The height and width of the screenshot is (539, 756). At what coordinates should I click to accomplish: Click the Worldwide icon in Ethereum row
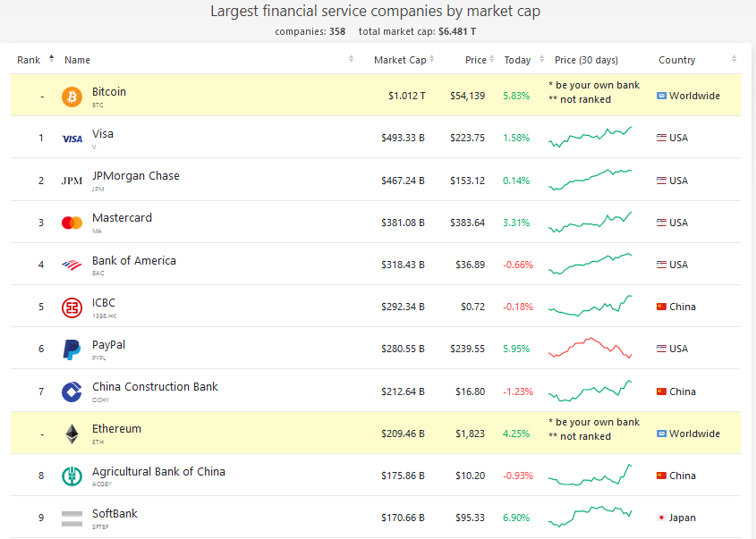661,434
